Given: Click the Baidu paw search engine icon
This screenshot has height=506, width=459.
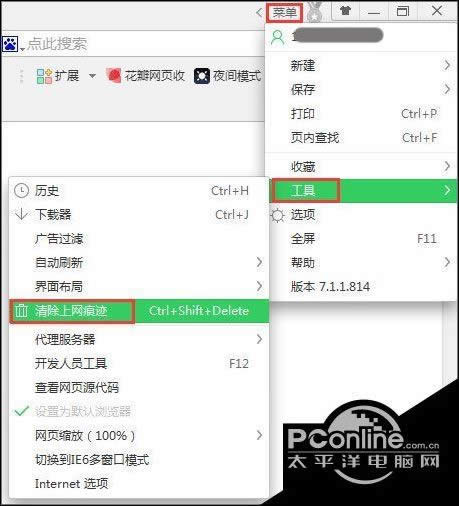Looking at the screenshot, I should click(x=10, y=44).
